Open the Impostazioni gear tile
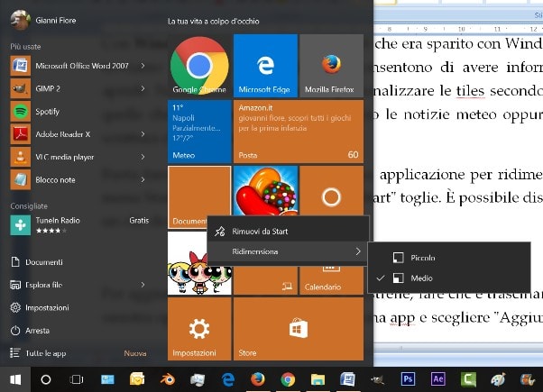The height and width of the screenshot is (392, 543). (199, 329)
